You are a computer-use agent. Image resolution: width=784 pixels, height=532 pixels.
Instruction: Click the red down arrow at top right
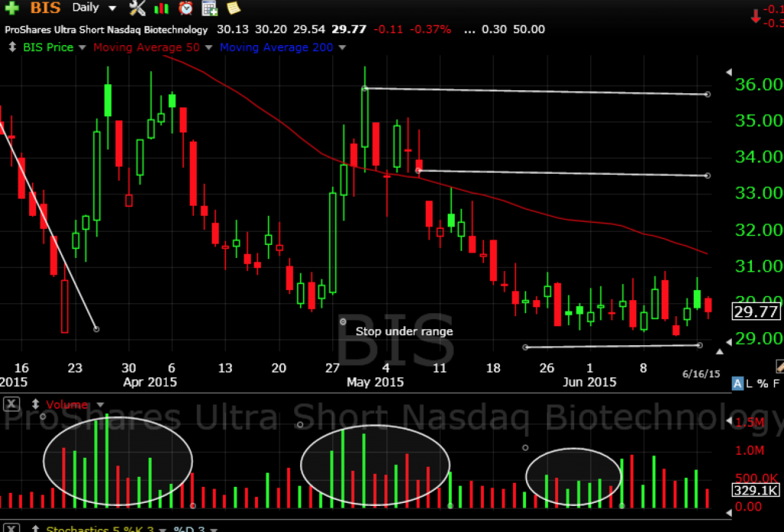tap(756, 15)
